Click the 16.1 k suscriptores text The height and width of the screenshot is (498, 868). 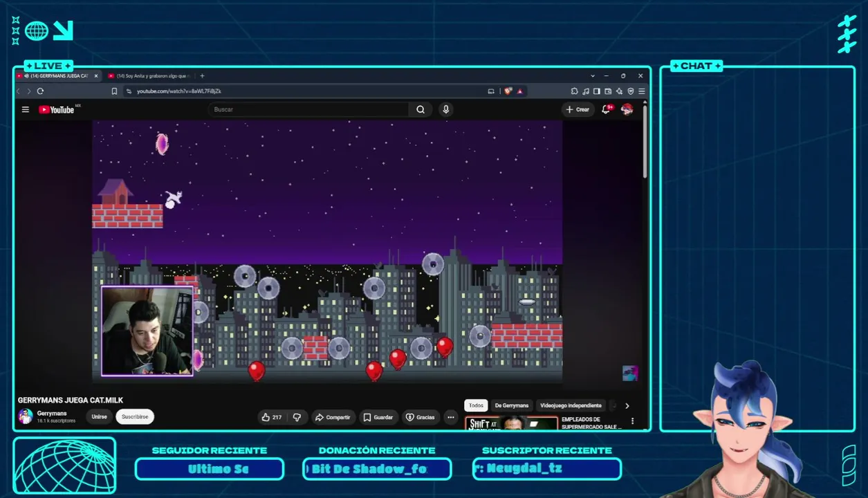tap(56, 421)
